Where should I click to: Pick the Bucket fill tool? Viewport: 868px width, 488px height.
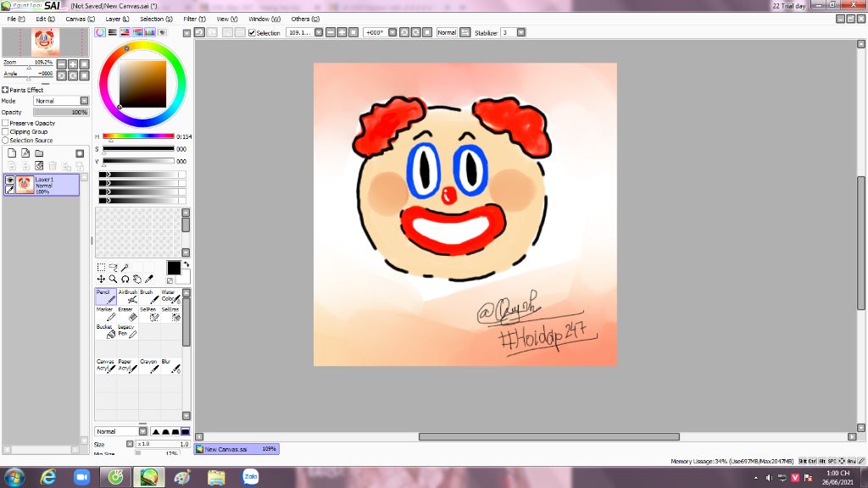(x=105, y=331)
